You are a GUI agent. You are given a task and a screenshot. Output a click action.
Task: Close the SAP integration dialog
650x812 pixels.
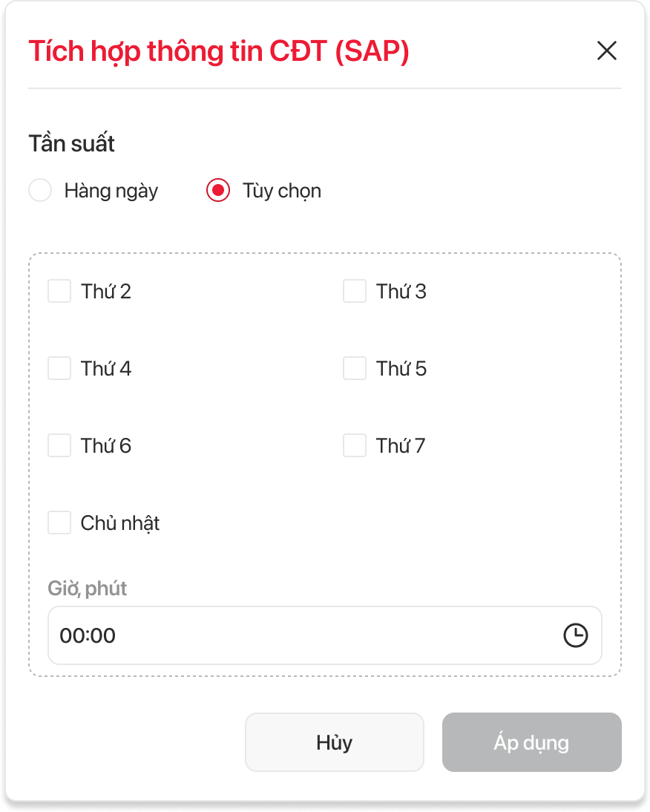[x=606, y=50]
